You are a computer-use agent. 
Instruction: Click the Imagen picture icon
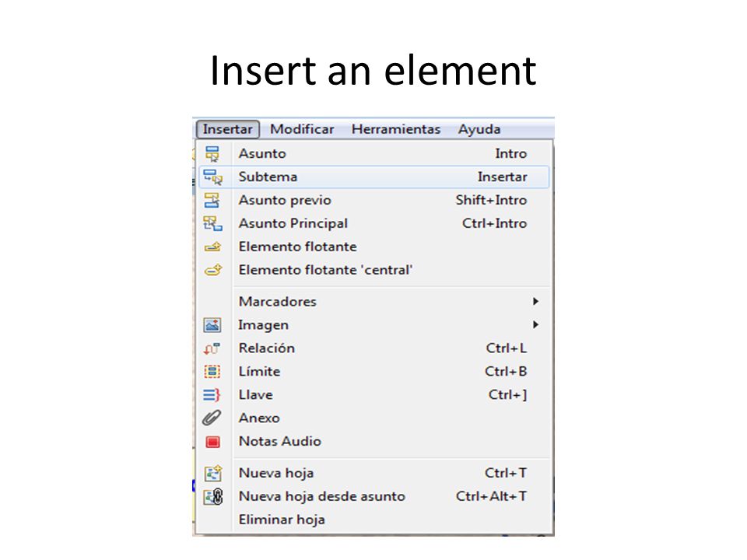click(x=212, y=325)
